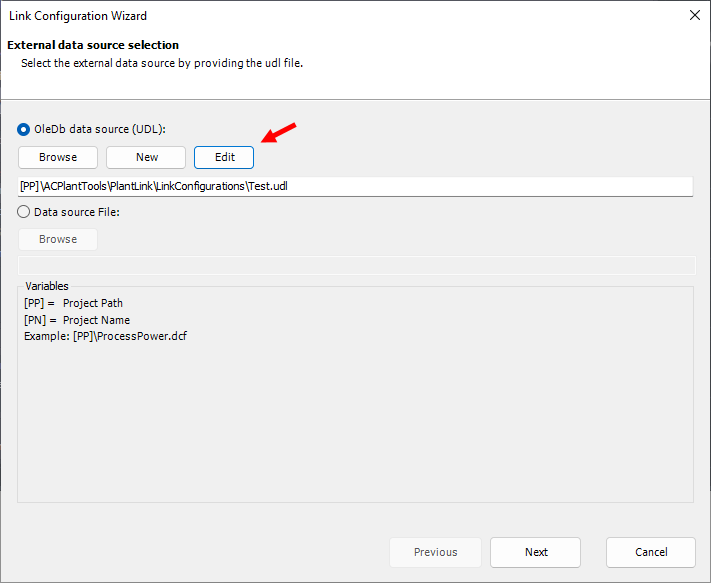Cancel the Link Configuration Wizard
Image resolution: width=711 pixels, height=583 pixels.
[x=650, y=552]
